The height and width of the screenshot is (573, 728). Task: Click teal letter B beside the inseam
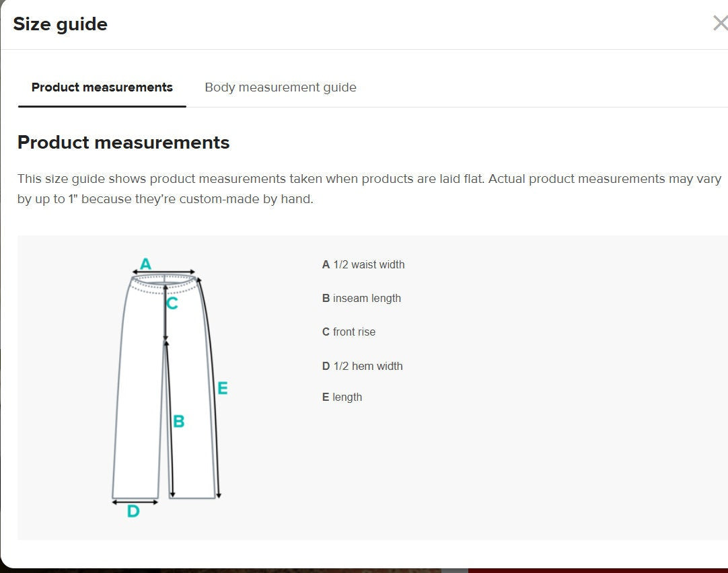pos(179,422)
